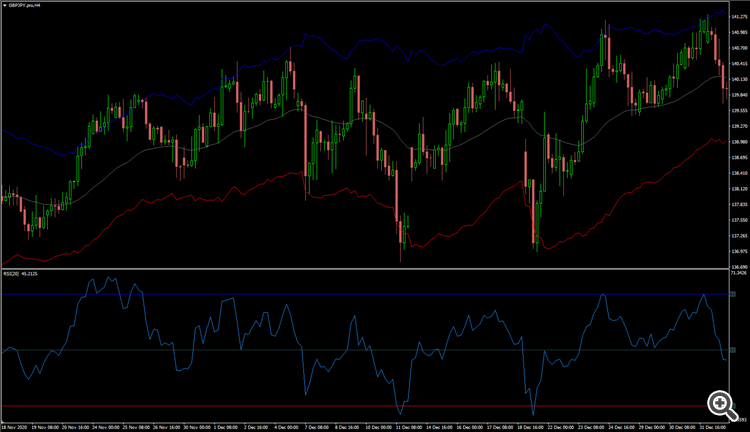This screenshot has height=432, width=750.
Task: Click the 23 Dec 08:00 time label
Action: coord(592,427)
